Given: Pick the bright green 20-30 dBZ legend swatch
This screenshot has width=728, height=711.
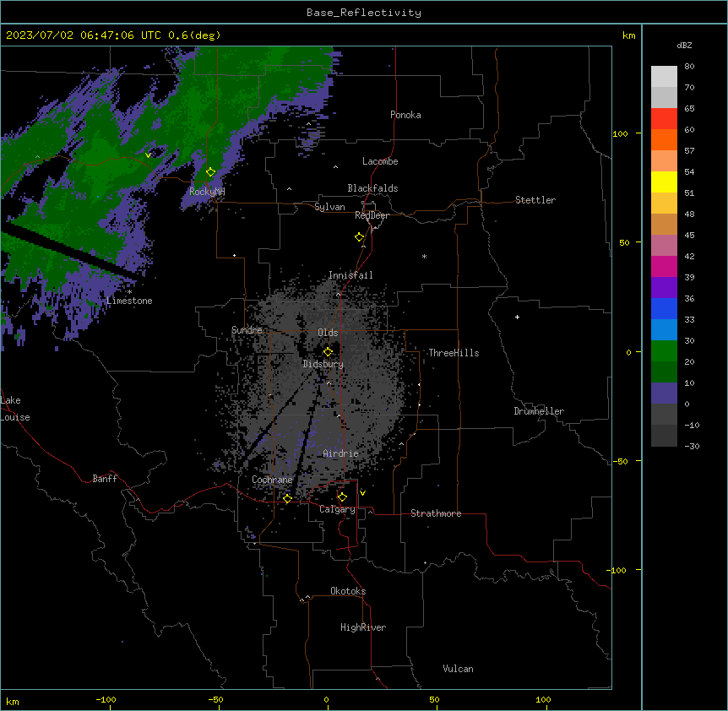Looking at the screenshot, I should (664, 351).
